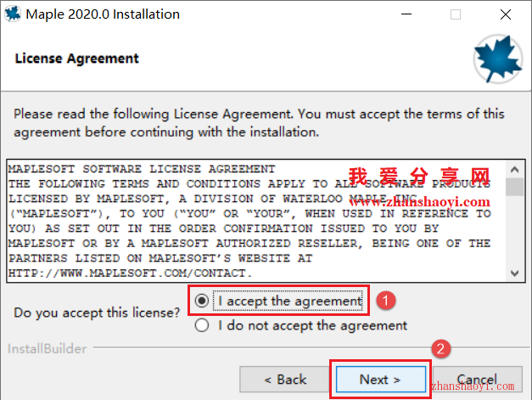The image size is (532, 400).
Task: Click the Maple leaf icon in title bar
Action: 13,14
